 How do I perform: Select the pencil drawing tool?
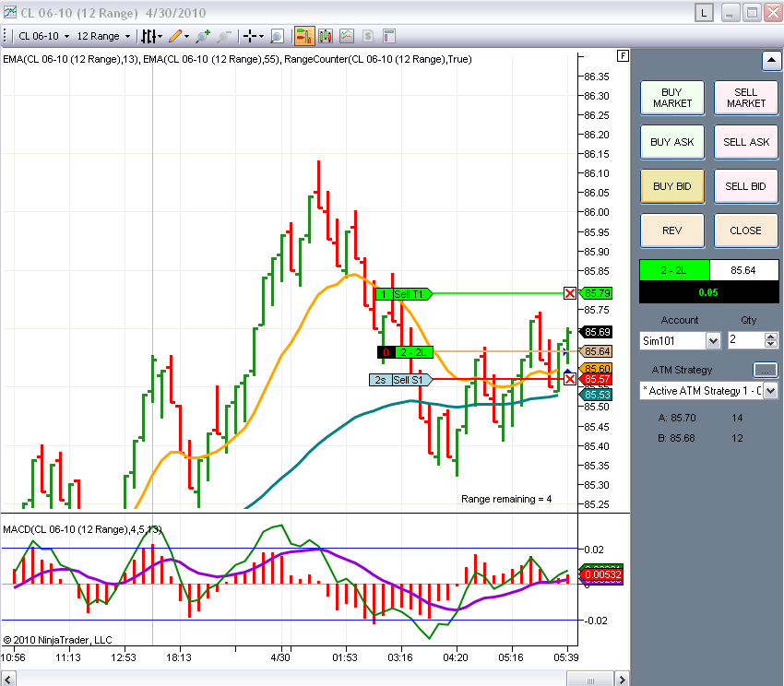(175, 36)
